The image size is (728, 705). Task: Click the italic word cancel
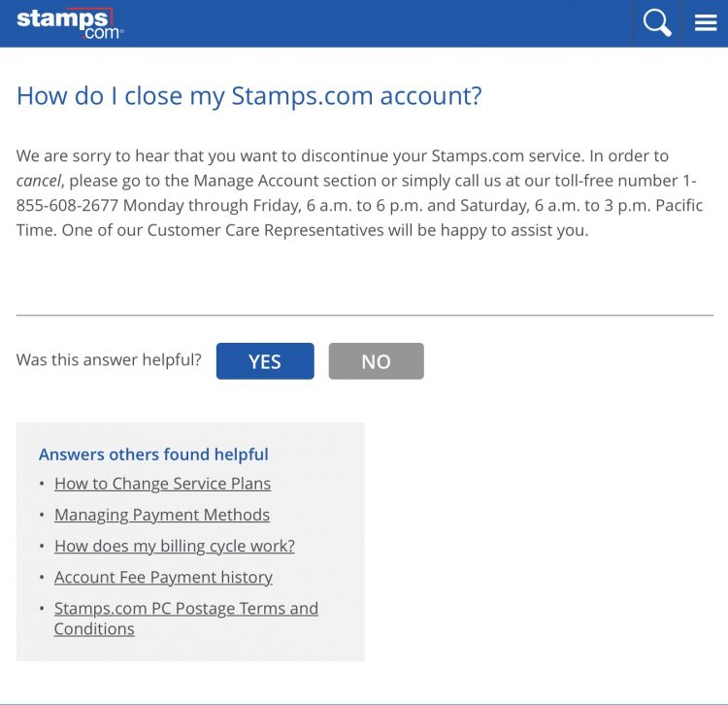[x=39, y=182]
